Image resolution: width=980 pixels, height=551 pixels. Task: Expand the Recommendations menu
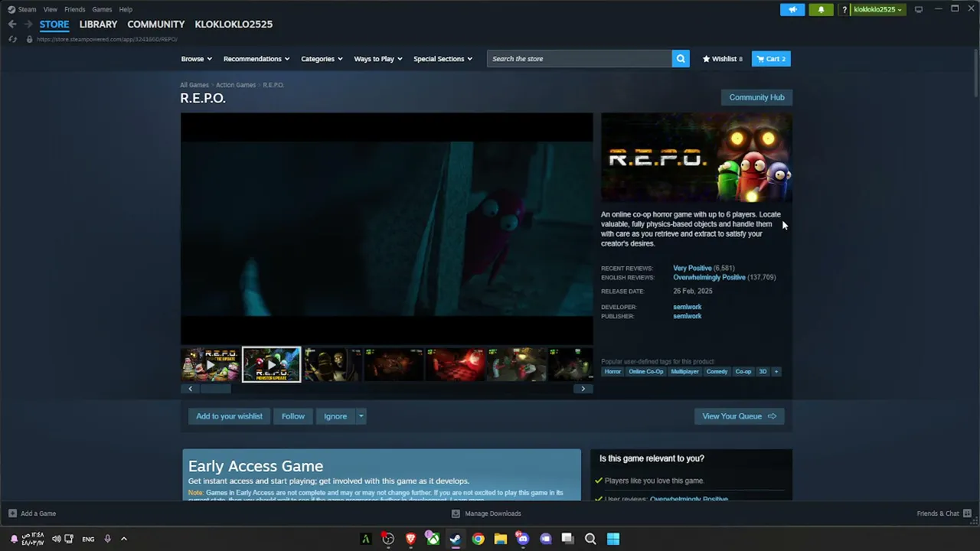(x=256, y=59)
